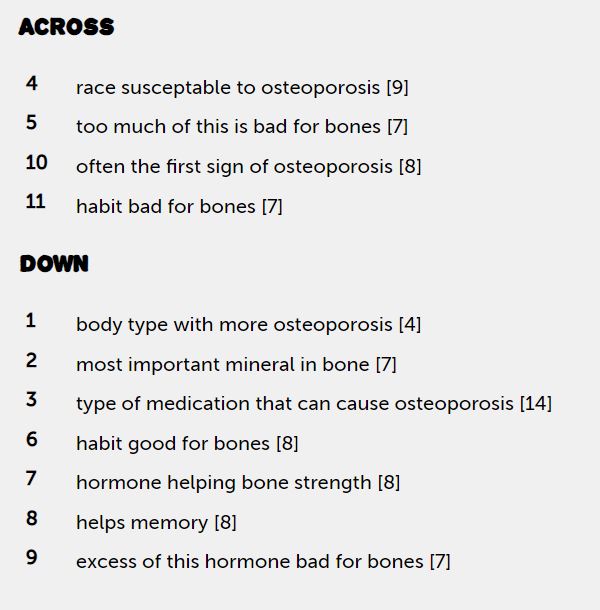Select the 'helps memory' clue
This screenshot has height=610, width=600.
156,522
